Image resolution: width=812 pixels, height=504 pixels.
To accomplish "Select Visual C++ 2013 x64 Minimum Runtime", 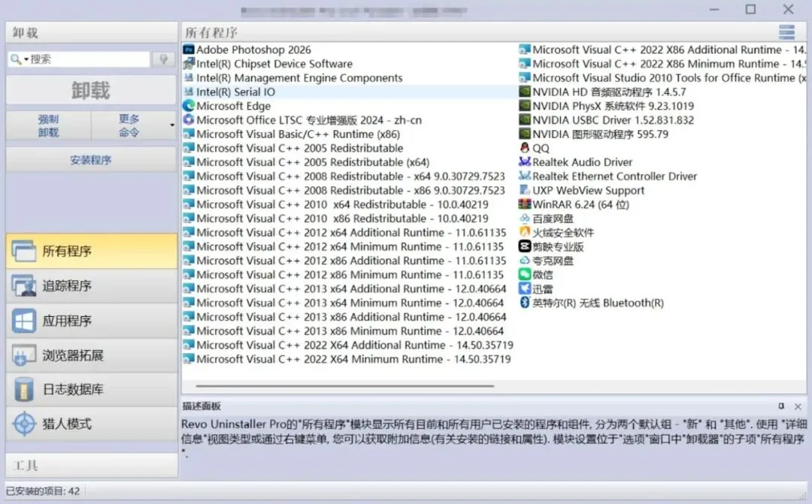I will tap(350, 302).
